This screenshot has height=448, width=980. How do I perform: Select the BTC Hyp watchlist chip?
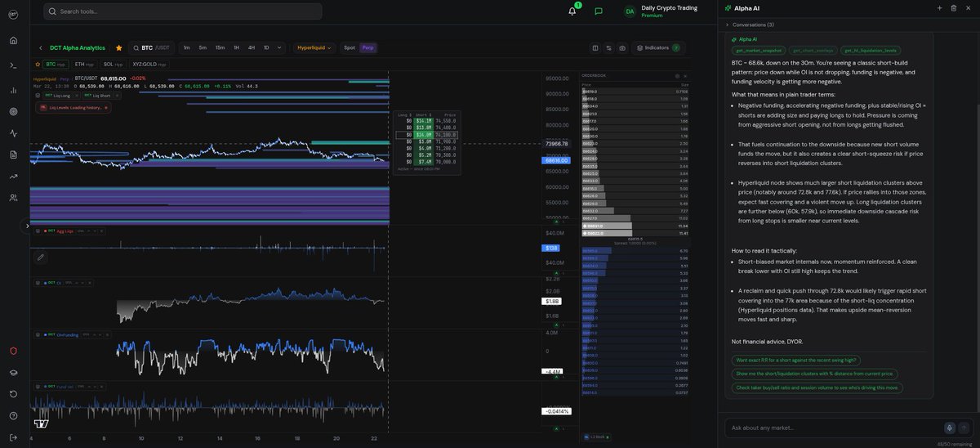point(56,64)
